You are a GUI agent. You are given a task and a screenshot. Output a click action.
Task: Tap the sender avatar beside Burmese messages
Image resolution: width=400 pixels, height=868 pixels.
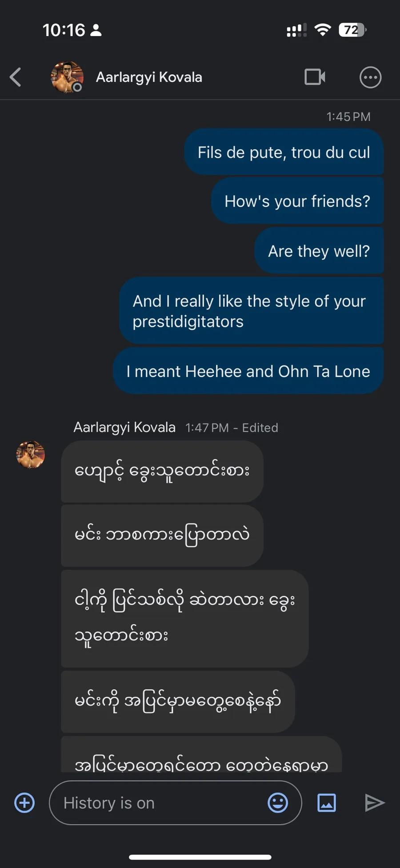[31, 454]
